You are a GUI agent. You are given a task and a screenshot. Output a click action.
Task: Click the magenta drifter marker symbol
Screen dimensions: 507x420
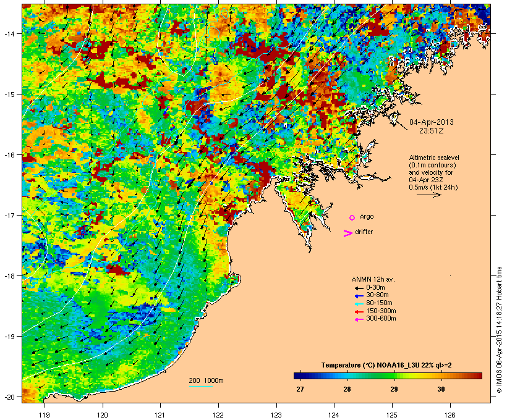tap(347, 233)
